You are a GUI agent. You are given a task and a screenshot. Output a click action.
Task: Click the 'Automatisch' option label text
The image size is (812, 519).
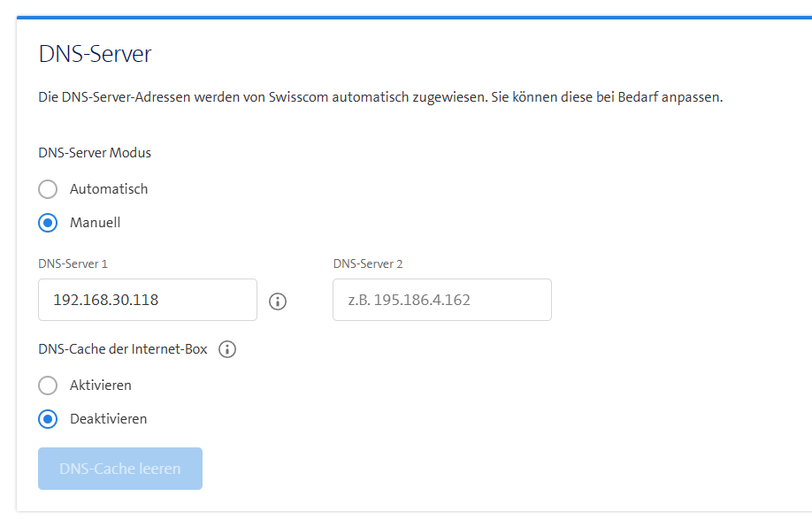pyautogui.click(x=109, y=189)
